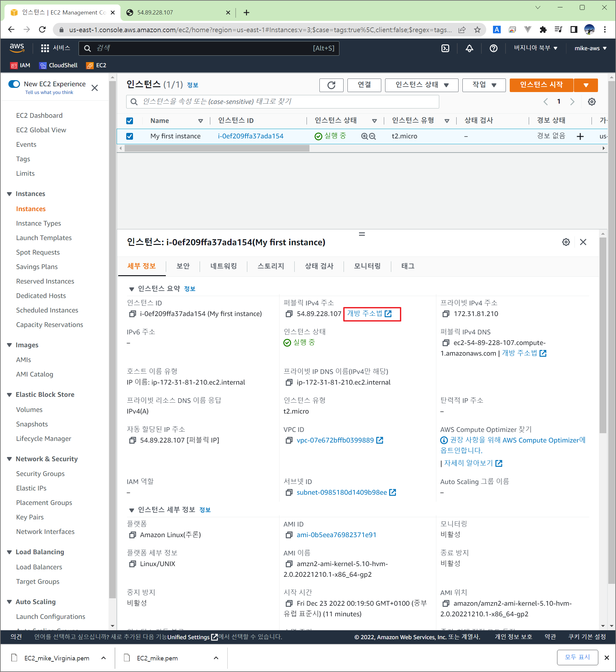Collapse the Elastic Block Store section
The width and height of the screenshot is (616, 672).
[9, 395]
